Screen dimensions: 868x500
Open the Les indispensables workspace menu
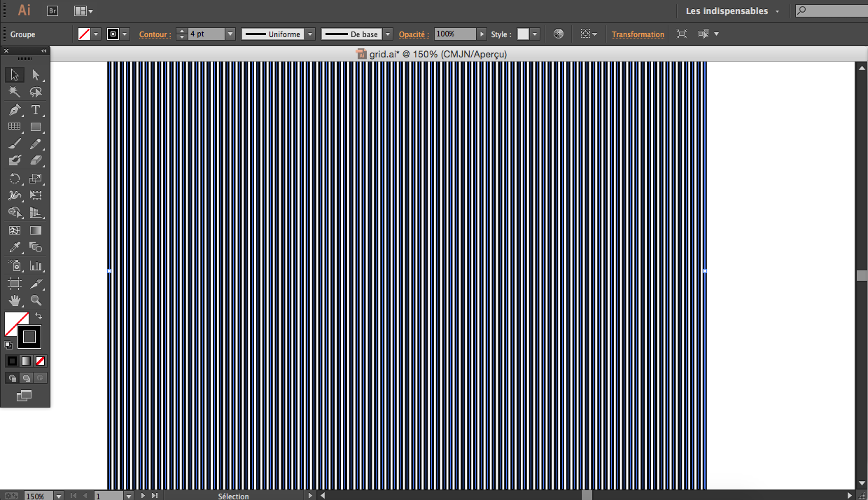[x=732, y=11]
